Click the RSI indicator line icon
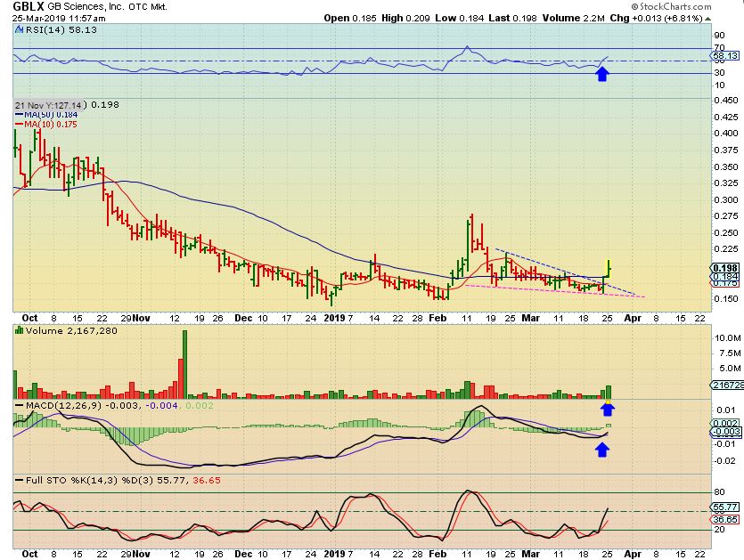744x560 pixels. coord(19,30)
